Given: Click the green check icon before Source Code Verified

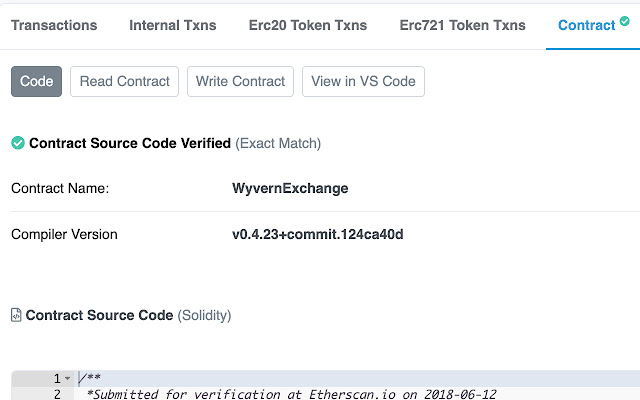Looking at the screenshot, I should coord(18,143).
